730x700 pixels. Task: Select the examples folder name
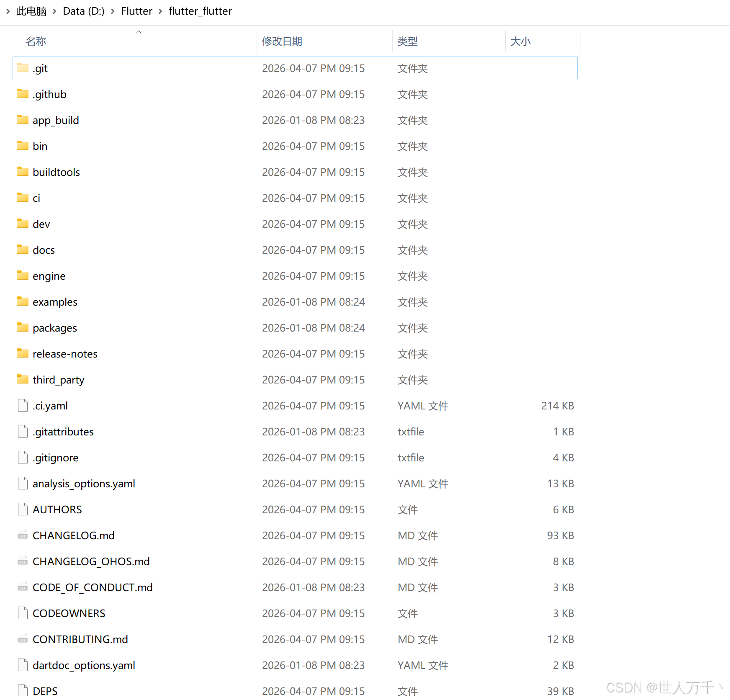55,302
